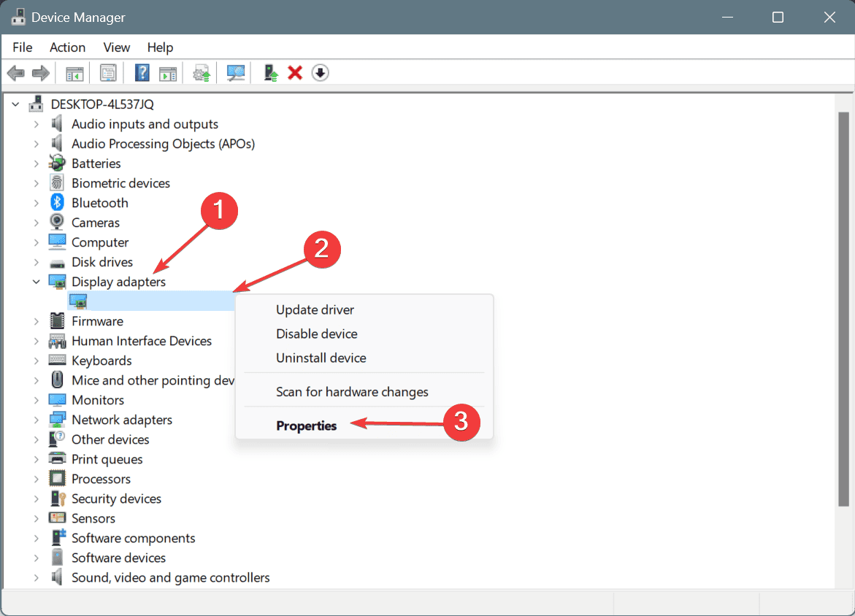The height and width of the screenshot is (616, 855).
Task: Expand the Other devices category
Action: pos(37,439)
